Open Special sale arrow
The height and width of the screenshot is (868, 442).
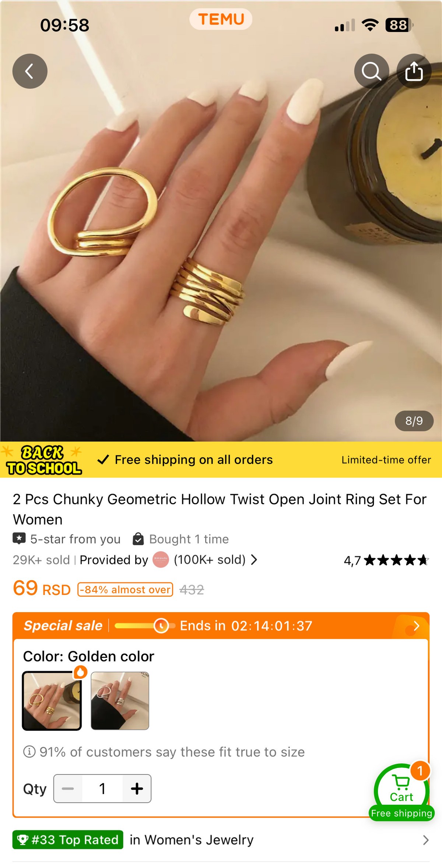tap(417, 626)
